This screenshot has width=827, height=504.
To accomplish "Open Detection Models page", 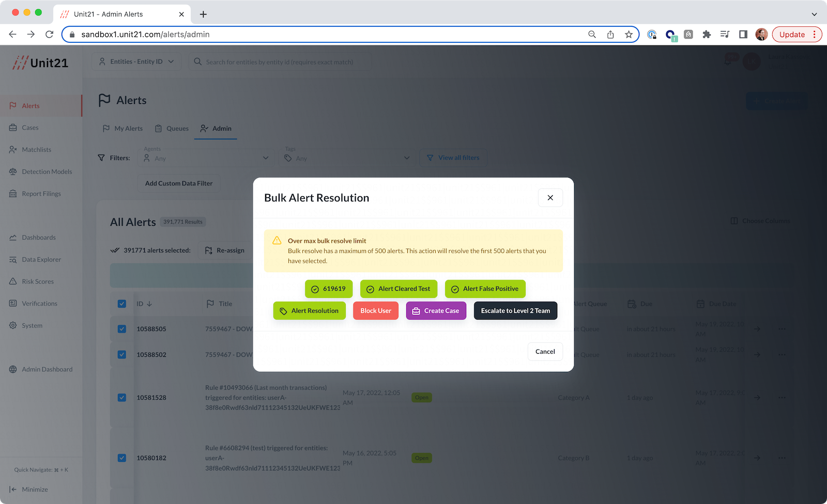I will [x=40, y=172].
